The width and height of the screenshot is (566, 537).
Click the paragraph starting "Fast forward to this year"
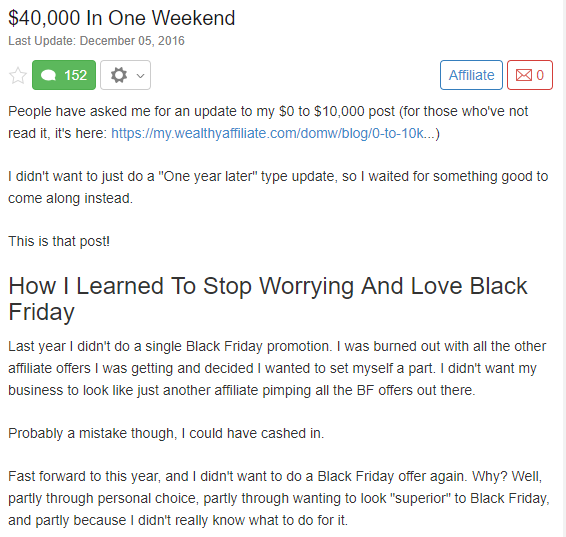click(x=279, y=498)
